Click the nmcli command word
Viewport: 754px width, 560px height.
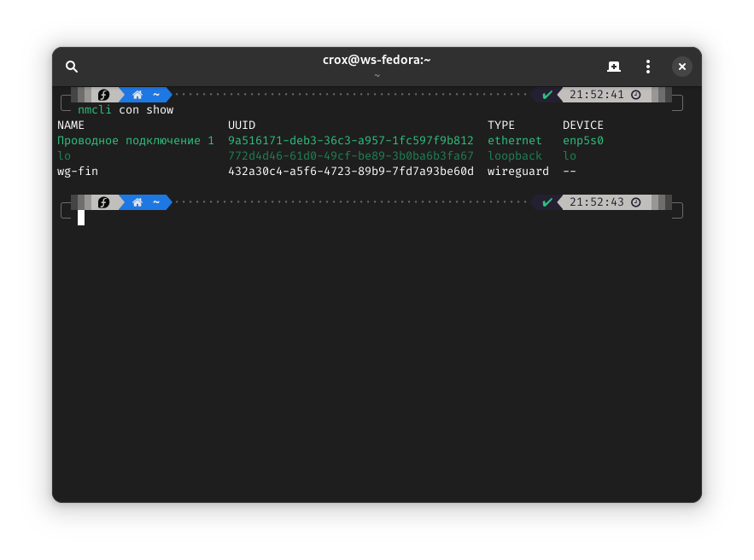coord(95,110)
